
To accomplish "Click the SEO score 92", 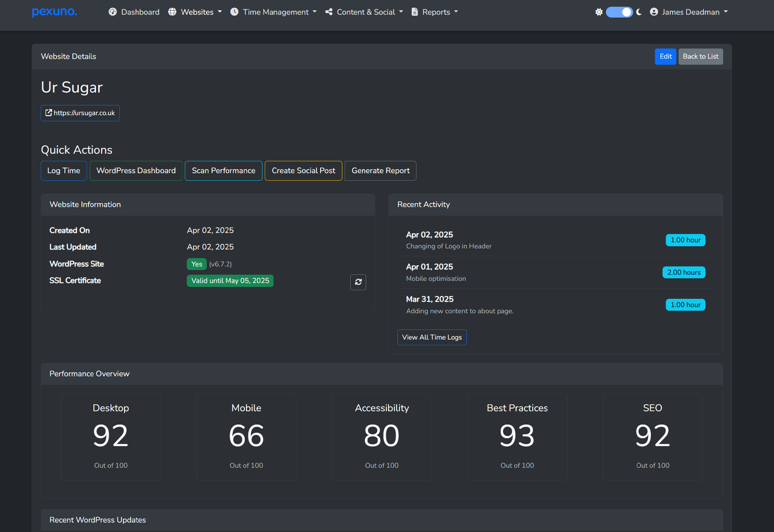I will (x=653, y=436).
